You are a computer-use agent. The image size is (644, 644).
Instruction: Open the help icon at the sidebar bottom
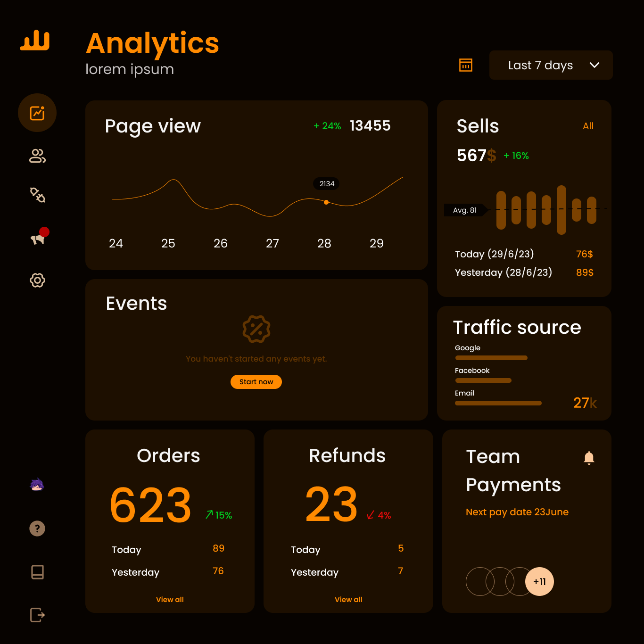tap(37, 528)
